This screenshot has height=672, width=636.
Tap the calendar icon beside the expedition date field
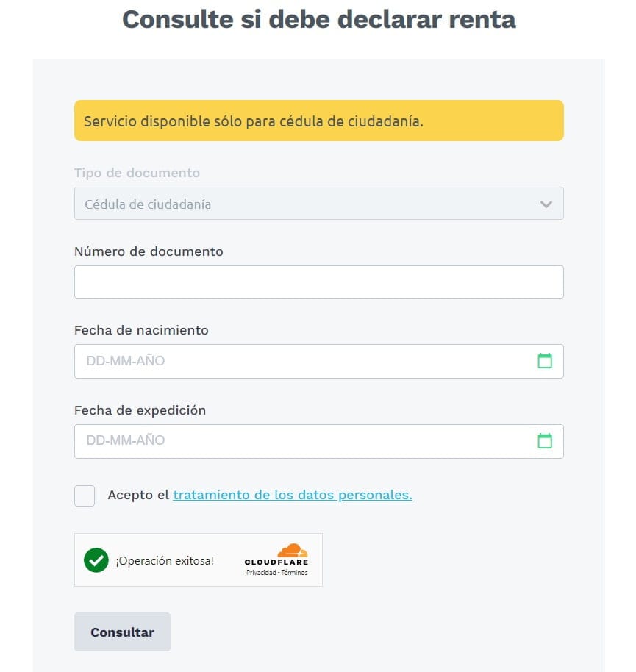pos(545,441)
